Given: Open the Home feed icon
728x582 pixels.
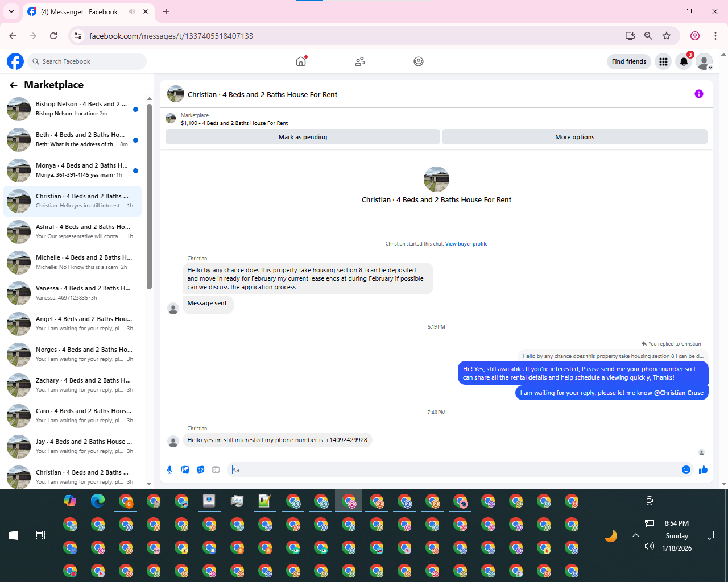Looking at the screenshot, I should (301, 61).
